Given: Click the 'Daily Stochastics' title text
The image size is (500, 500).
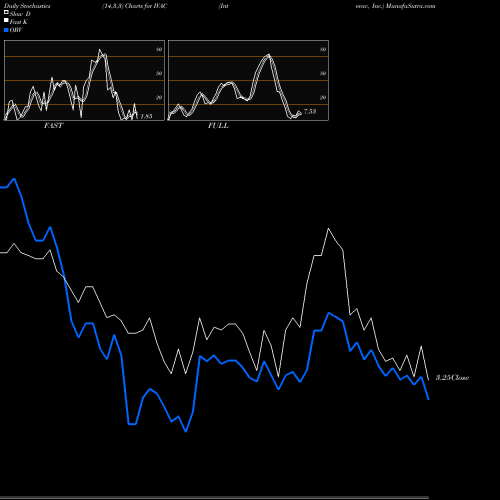Looking at the screenshot, I should coord(27,6).
